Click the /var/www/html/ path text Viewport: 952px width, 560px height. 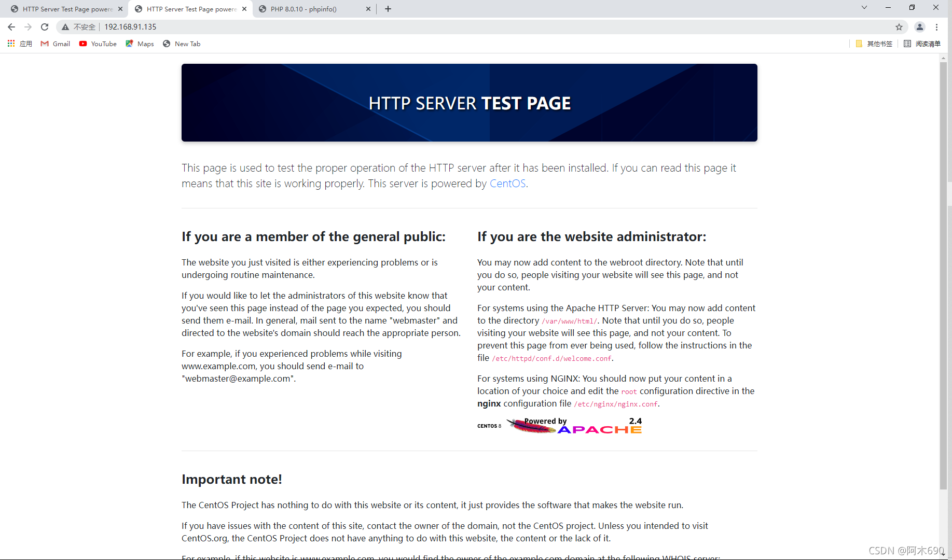pyautogui.click(x=569, y=321)
